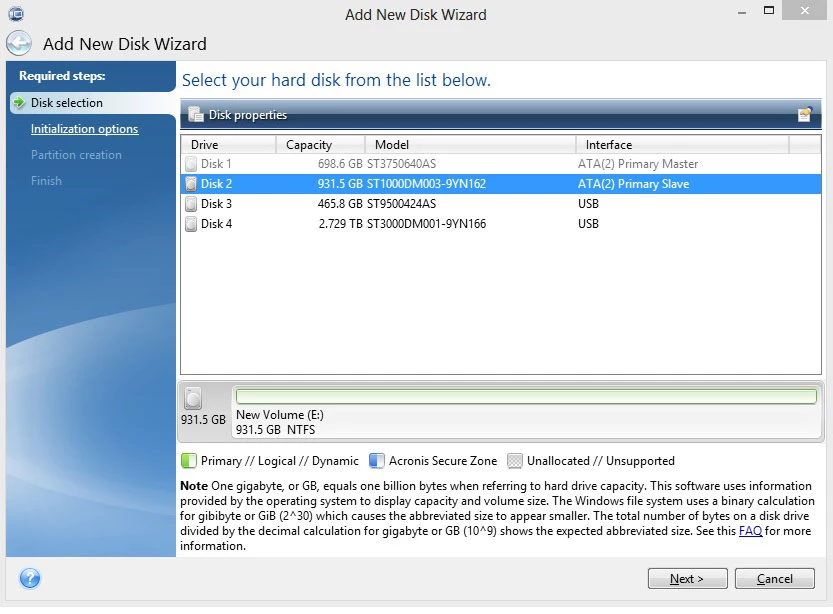Screen dimensions: 833x614
Task: Select the New Volume (E:) partition bar
Action: tap(526, 397)
